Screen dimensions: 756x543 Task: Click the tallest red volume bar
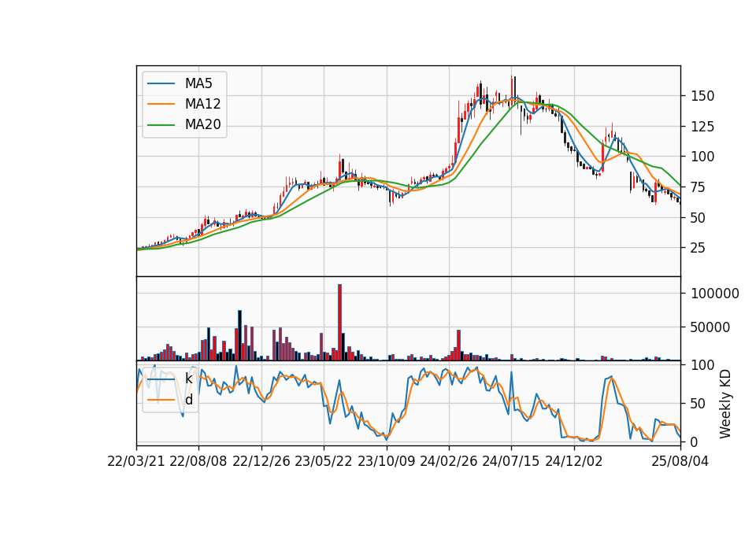click(x=340, y=323)
